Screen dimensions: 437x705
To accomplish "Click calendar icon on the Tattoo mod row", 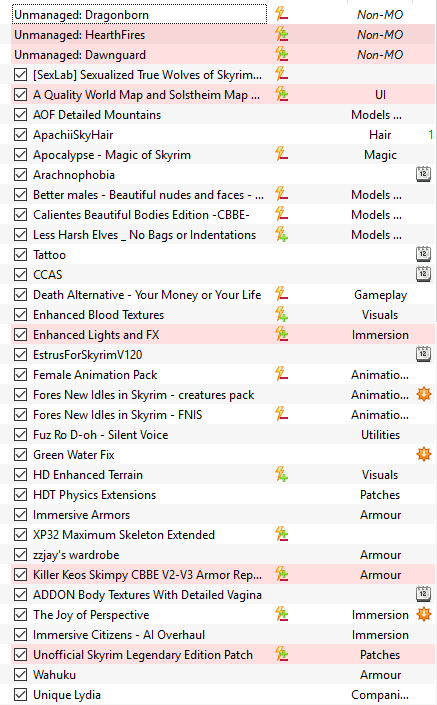I will (423, 254).
